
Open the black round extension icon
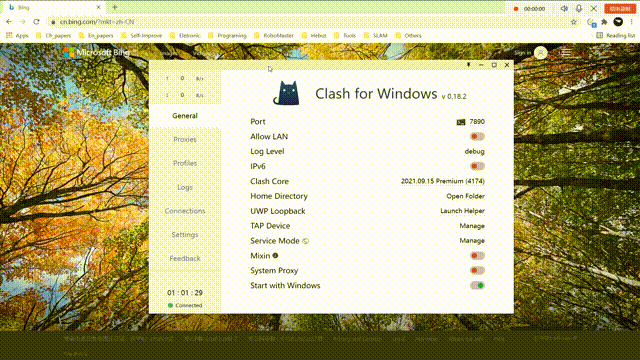618,22
